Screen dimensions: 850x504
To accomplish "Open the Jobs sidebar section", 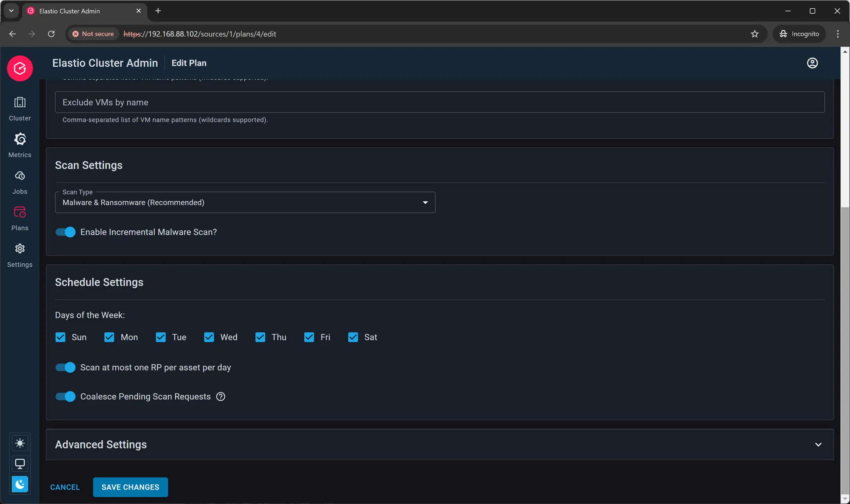I will (20, 182).
